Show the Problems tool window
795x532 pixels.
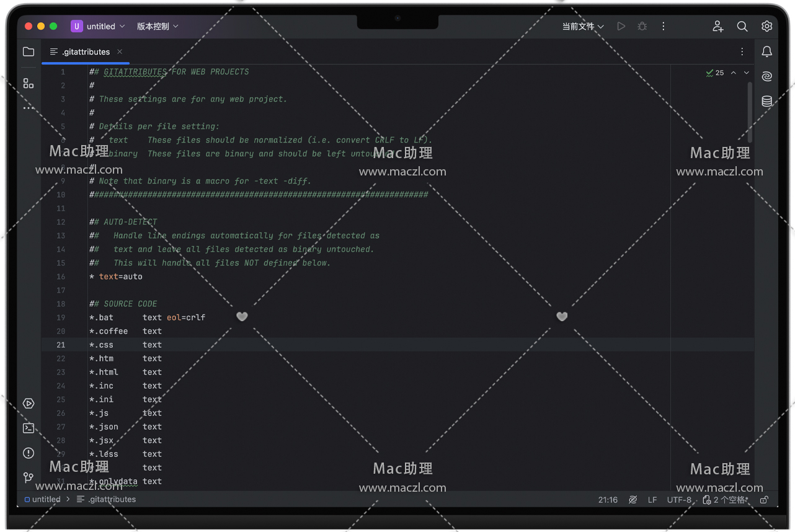point(29,453)
